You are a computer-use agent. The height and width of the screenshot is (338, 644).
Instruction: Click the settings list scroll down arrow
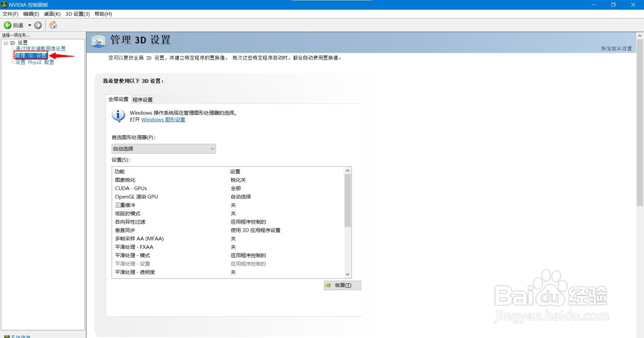coord(348,274)
